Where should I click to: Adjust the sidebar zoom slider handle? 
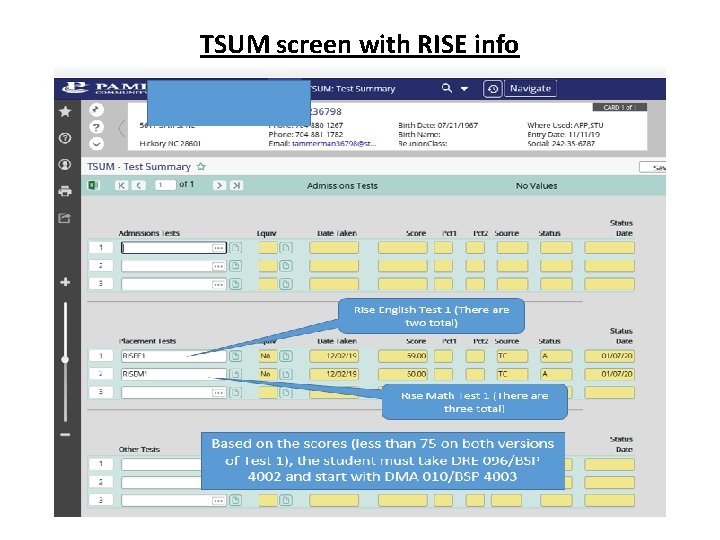(65, 359)
